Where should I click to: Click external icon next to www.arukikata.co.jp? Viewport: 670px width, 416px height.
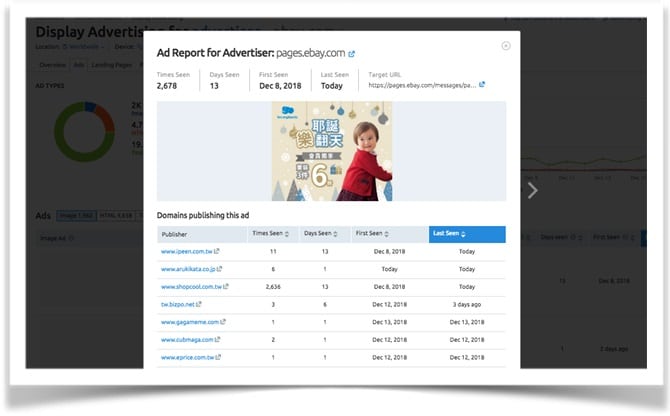coord(220,269)
